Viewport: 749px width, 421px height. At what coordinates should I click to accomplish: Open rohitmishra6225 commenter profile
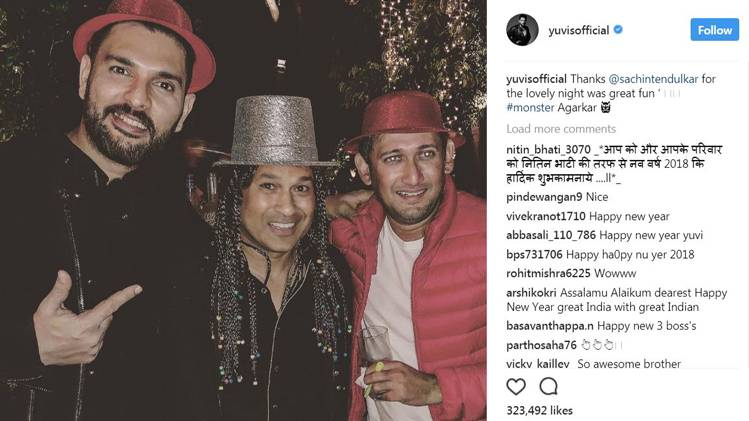pyautogui.click(x=547, y=274)
